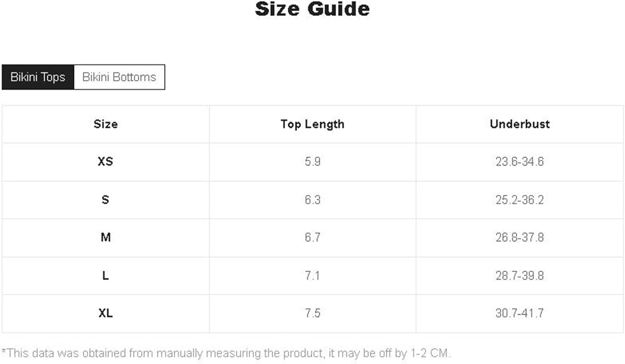The width and height of the screenshot is (625, 364).
Task: Click the Underbust column header
Action: pyautogui.click(x=520, y=124)
